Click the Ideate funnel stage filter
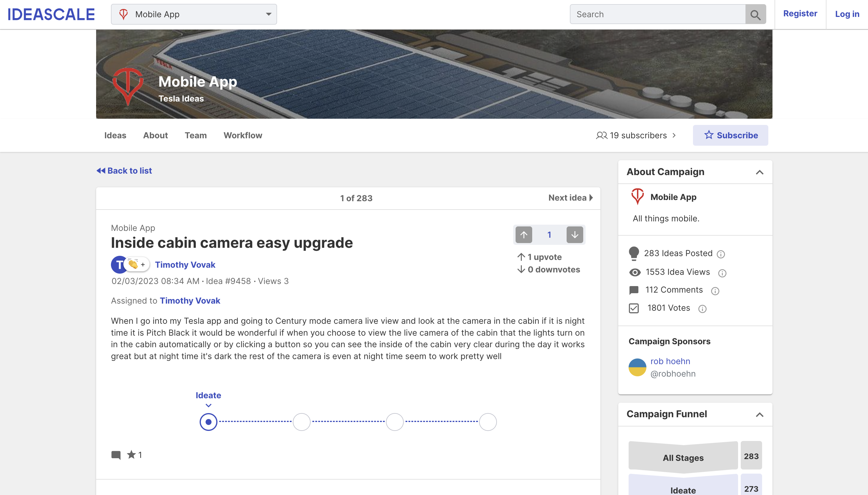 tap(683, 487)
